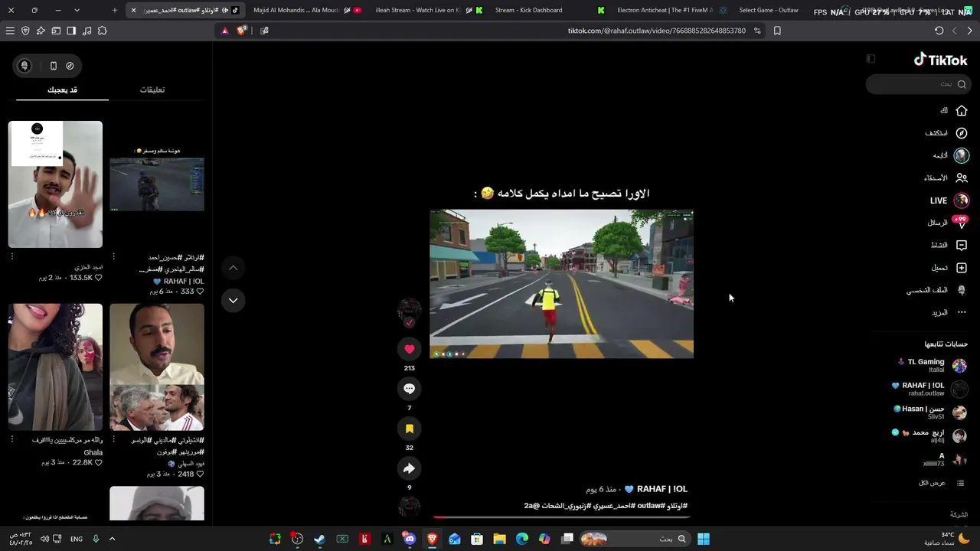Go to the next video with down arrow
The image size is (980, 551).
tap(233, 300)
